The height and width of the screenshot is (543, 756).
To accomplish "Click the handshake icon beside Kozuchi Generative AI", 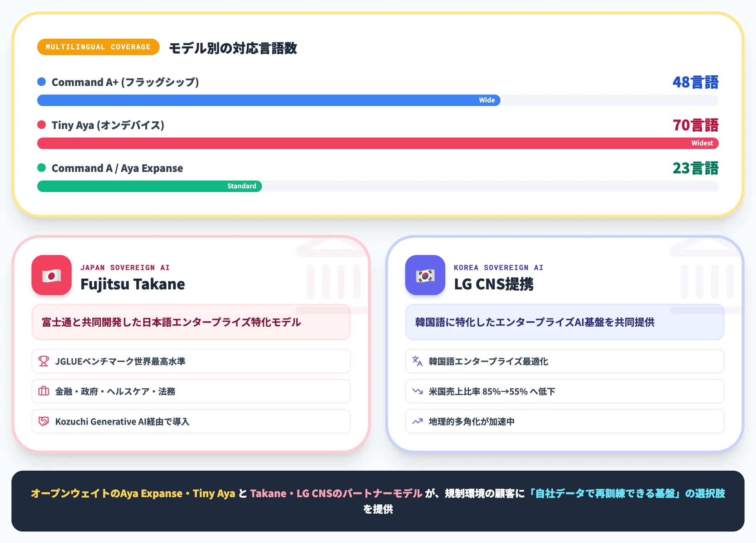I will point(44,421).
